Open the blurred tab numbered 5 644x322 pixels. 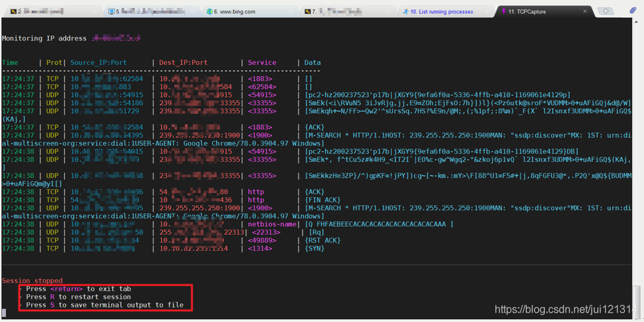151,11
